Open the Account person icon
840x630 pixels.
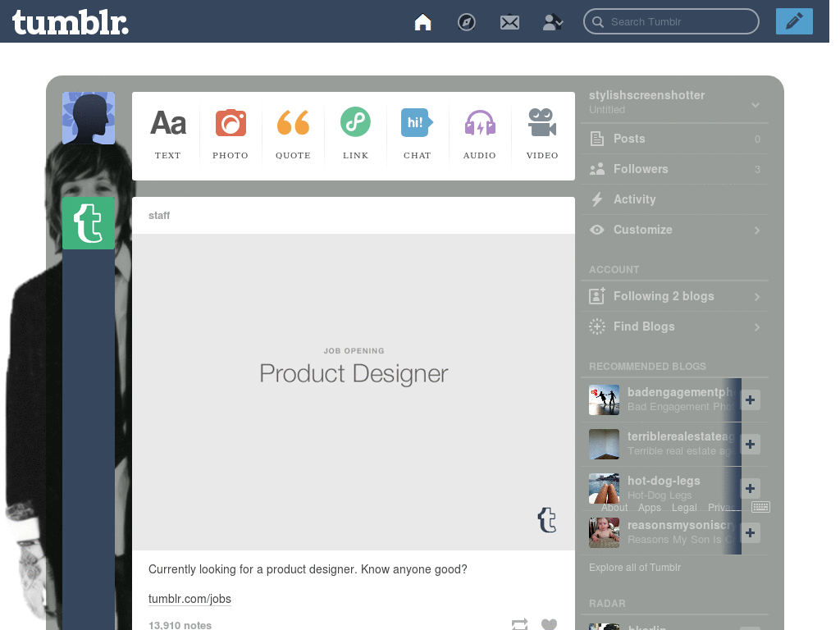pyautogui.click(x=552, y=22)
